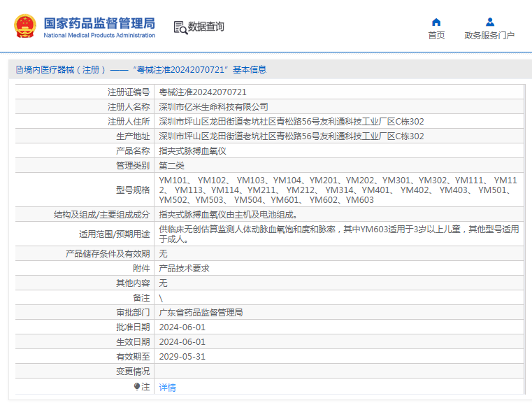Open 政务服务门户 text link
The height and width of the screenshot is (403, 532).
[x=489, y=35]
